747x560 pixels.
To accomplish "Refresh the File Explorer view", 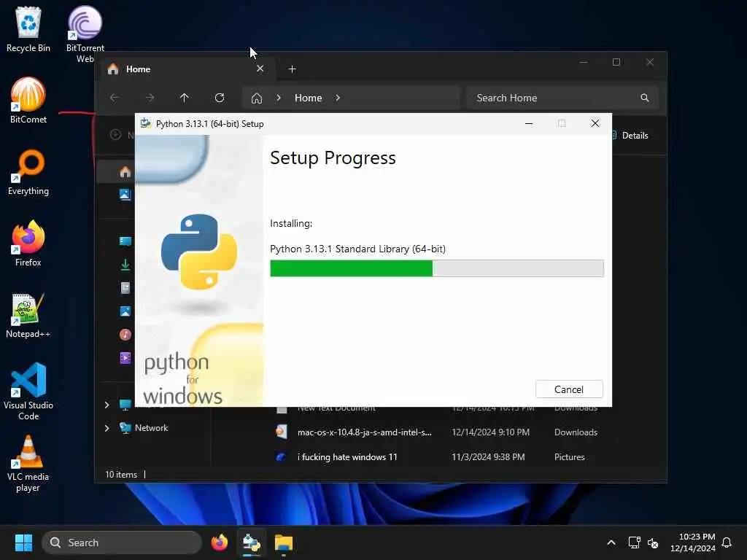I will click(x=220, y=98).
